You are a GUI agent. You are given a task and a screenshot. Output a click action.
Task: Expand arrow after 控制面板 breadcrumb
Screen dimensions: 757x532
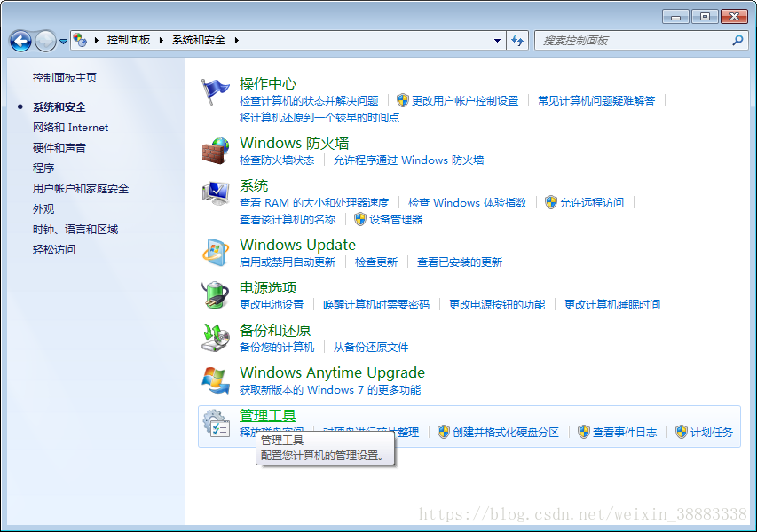point(162,40)
